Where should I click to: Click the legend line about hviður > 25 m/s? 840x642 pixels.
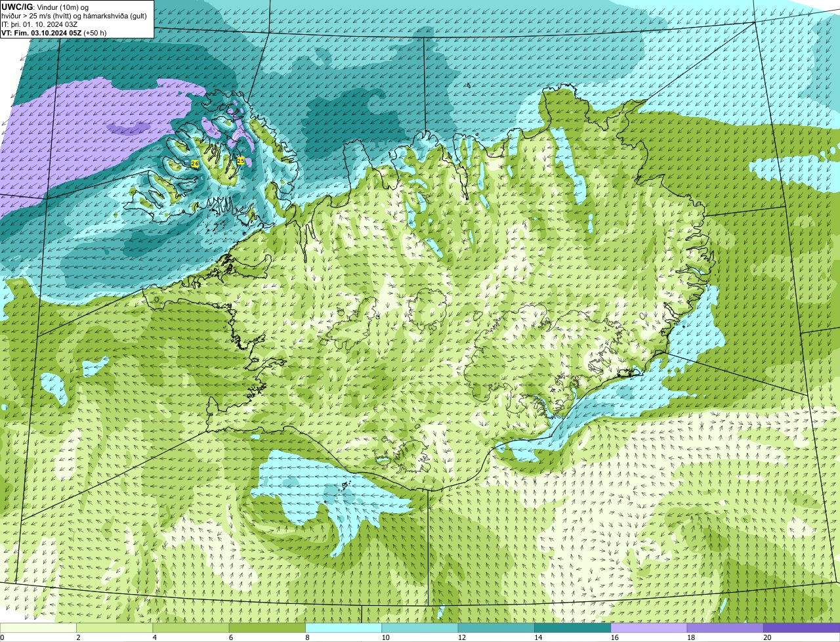[x=74, y=16]
